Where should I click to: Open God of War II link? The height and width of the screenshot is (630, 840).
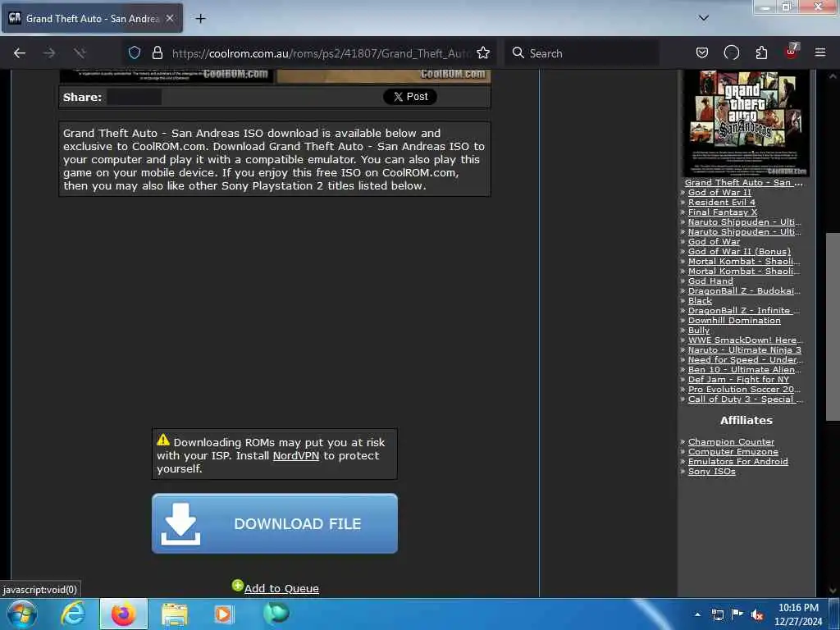point(719,192)
